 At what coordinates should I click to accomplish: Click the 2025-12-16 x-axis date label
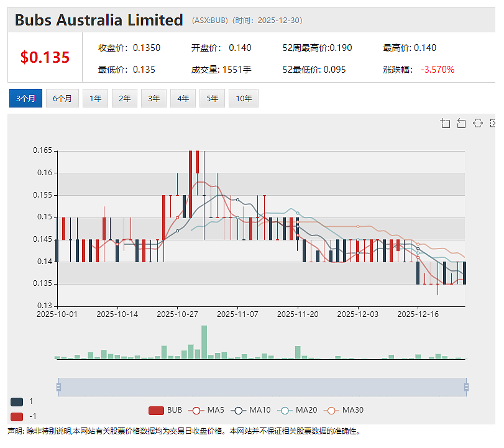point(418,314)
